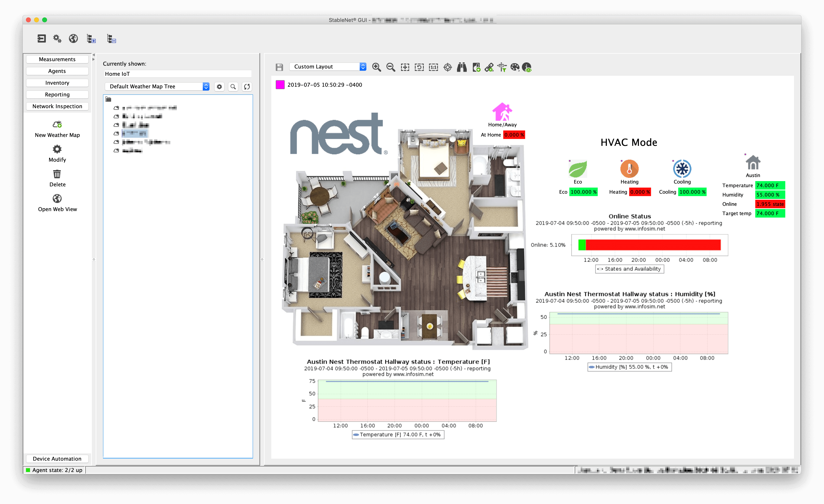
Task: Click the gear button next to tree dropdown
Action: pyautogui.click(x=219, y=86)
